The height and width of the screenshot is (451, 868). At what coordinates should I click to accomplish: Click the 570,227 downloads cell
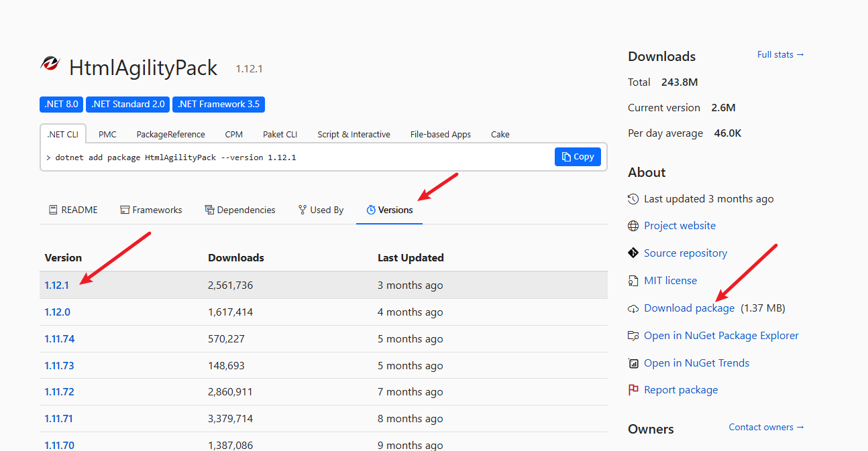(226, 339)
